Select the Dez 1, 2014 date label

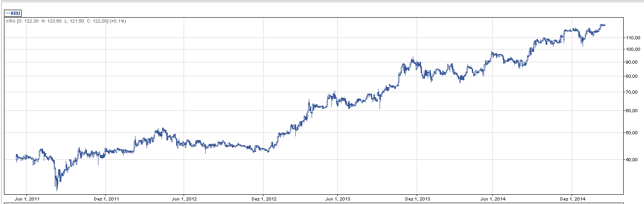coord(572,199)
